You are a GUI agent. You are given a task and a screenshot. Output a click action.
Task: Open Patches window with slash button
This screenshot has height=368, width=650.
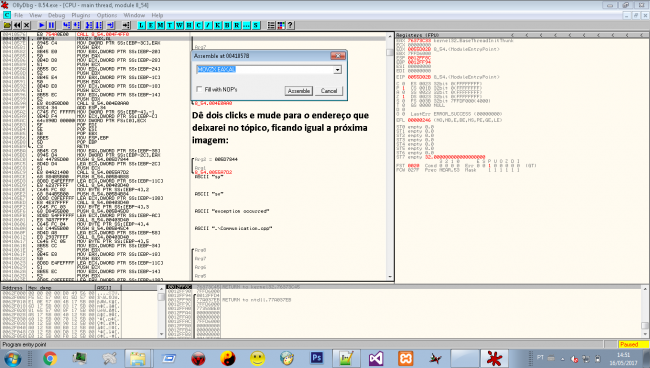208,25
